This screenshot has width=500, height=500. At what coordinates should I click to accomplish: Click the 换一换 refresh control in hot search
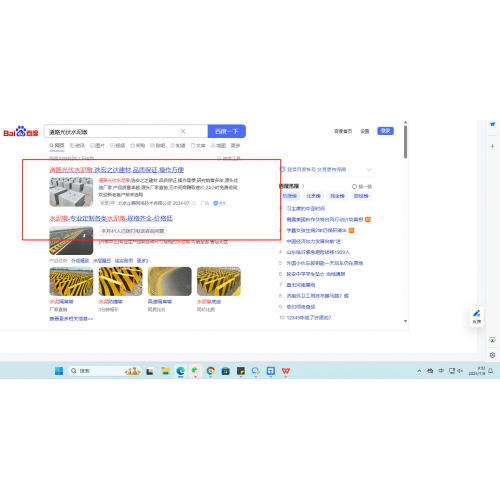pyautogui.click(x=362, y=186)
